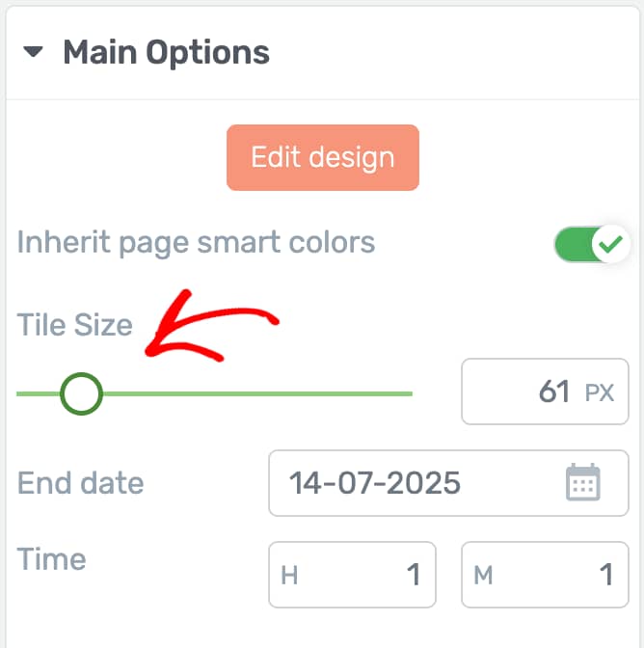Click the PX unit in Tile Size box

(x=600, y=392)
